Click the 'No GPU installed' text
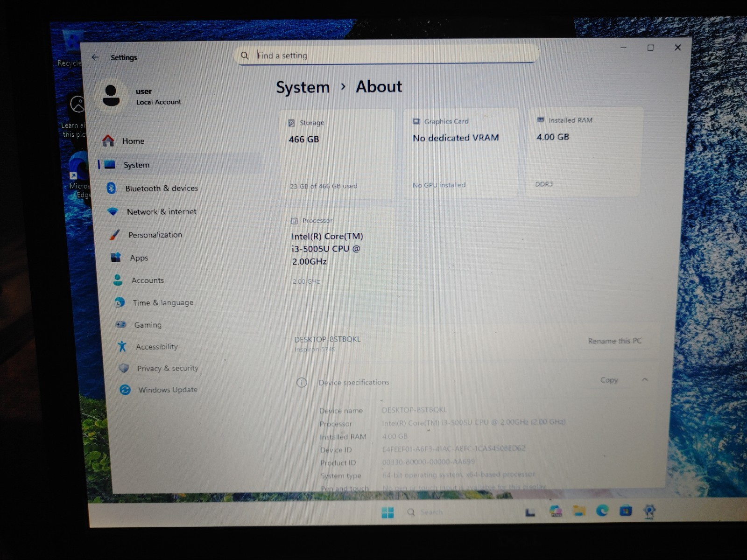The width and height of the screenshot is (747, 560). [439, 185]
